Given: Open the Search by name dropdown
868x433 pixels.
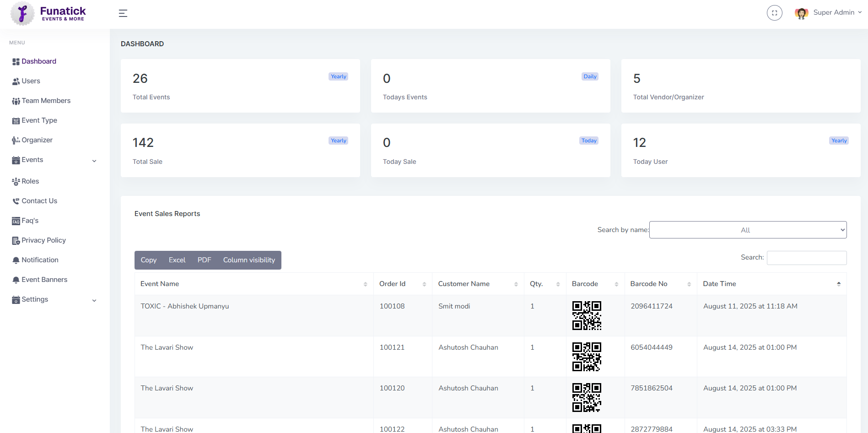Looking at the screenshot, I should (748, 230).
